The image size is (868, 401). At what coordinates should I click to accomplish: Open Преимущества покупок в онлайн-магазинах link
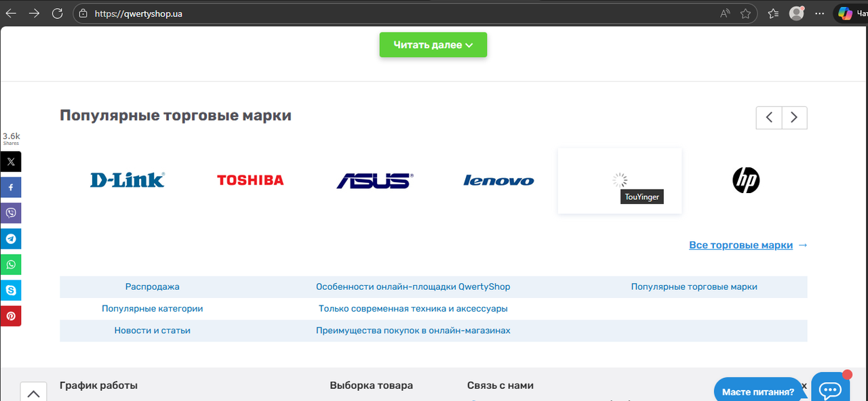pos(413,331)
